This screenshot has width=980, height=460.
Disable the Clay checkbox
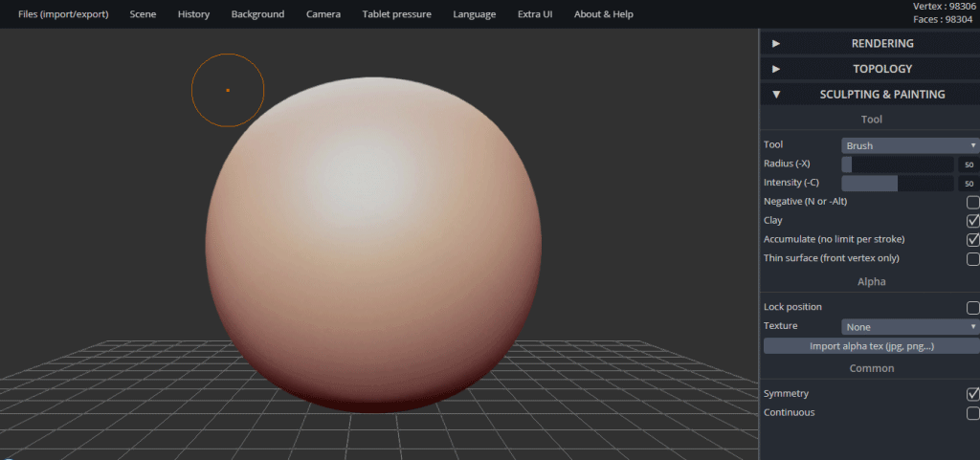pos(972,221)
